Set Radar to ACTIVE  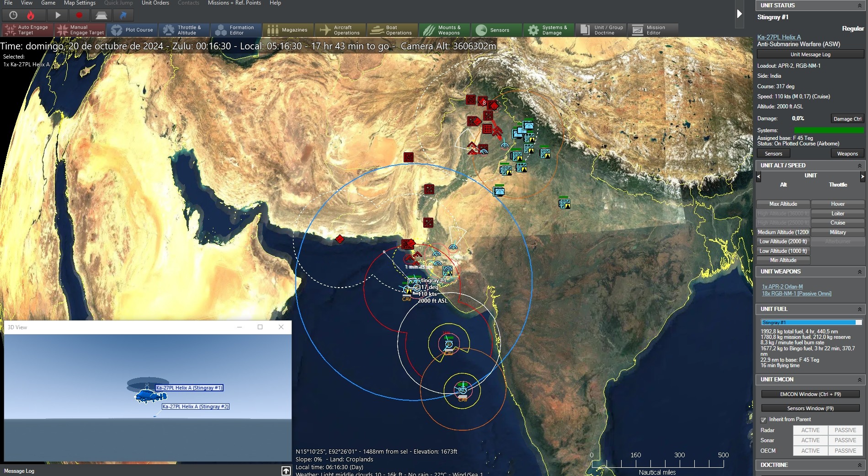coord(810,430)
